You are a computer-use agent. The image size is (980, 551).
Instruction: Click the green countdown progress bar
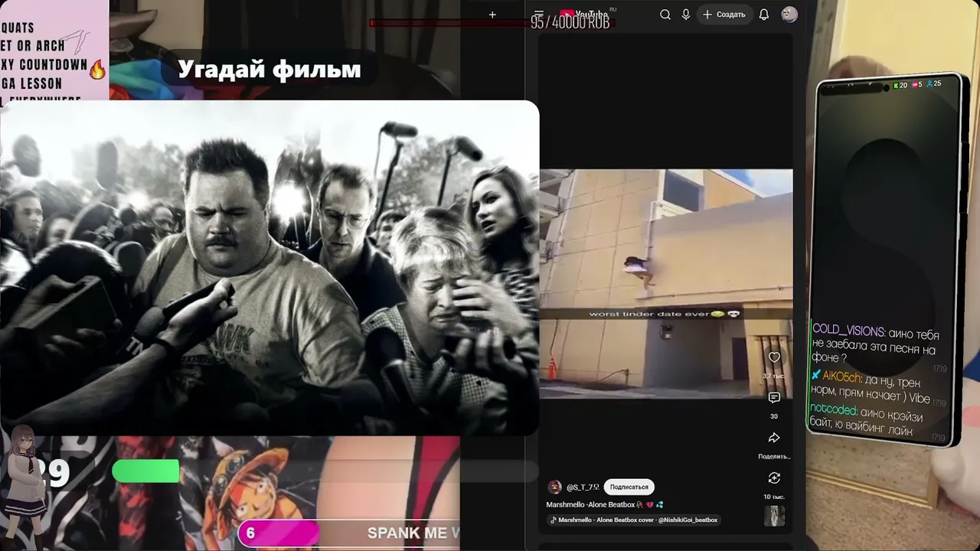click(x=145, y=471)
